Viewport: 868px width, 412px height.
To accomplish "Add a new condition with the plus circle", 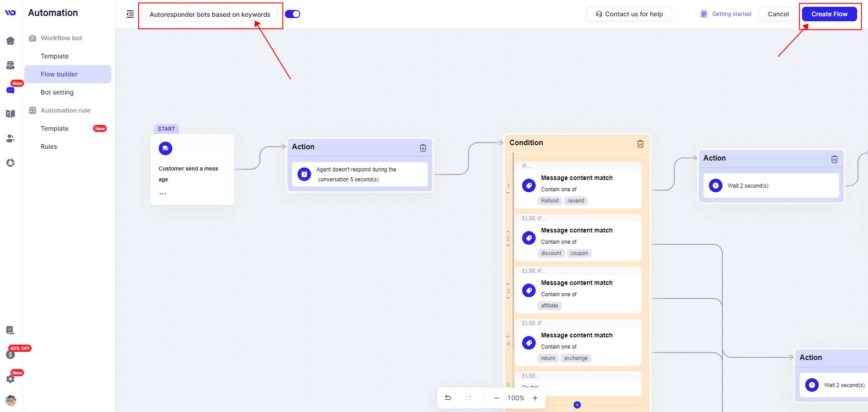I will tap(577, 405).
